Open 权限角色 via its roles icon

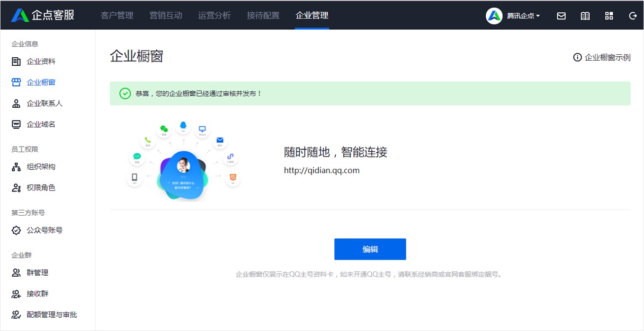(16, 187)
